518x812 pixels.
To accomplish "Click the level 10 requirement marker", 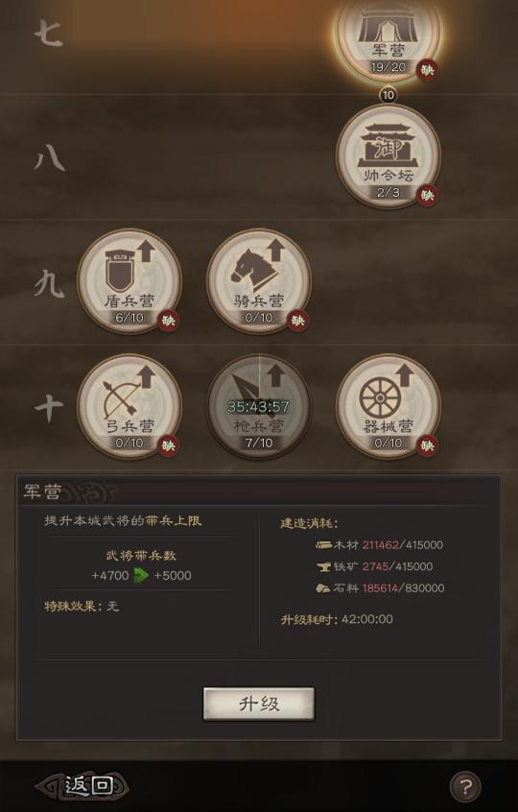I will point(388,95).
